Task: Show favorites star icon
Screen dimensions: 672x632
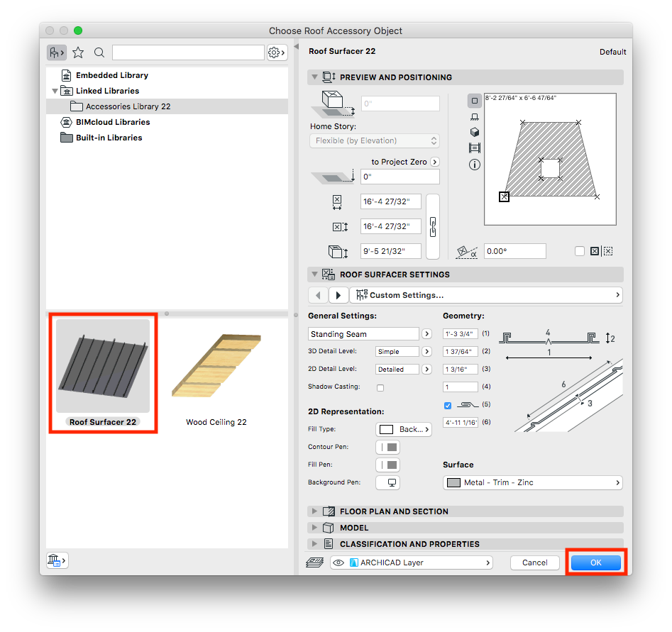Action: coord(78,52)
